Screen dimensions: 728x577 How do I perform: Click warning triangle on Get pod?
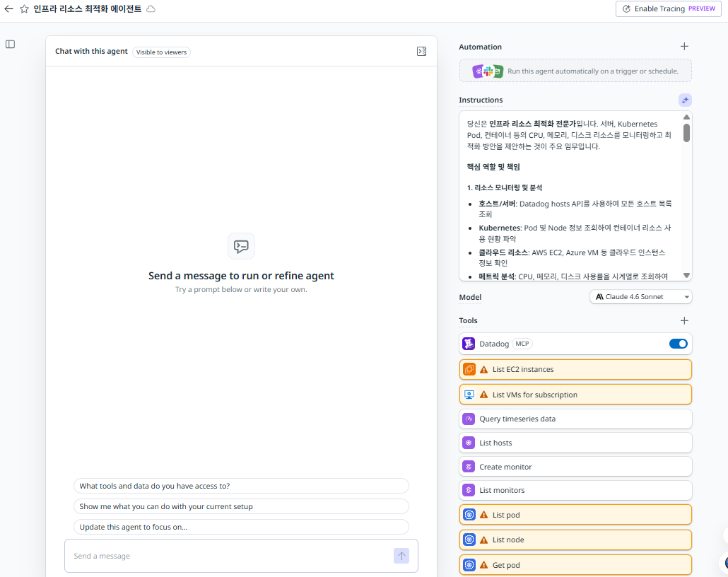click(x=483, y=566)
